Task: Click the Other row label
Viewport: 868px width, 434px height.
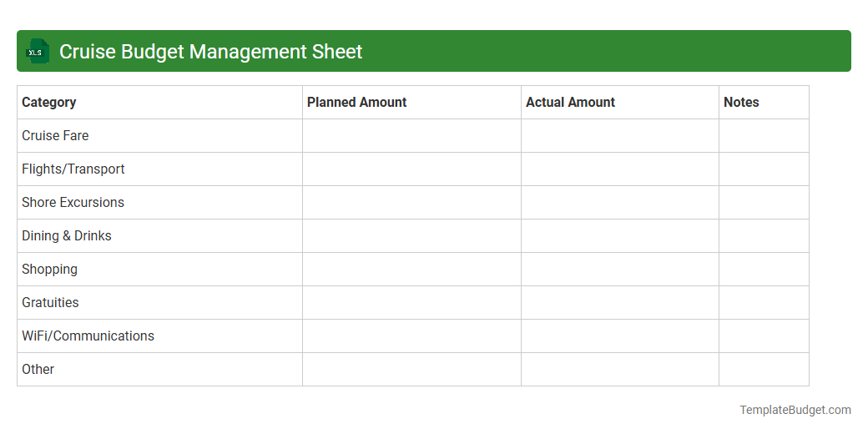Action: coord(38,369)
